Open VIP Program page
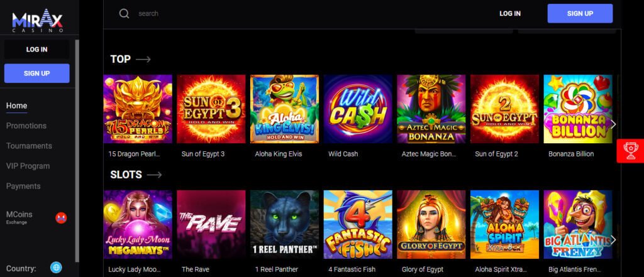The height and width of the screenshot is (277, 644). click(28, 166)
